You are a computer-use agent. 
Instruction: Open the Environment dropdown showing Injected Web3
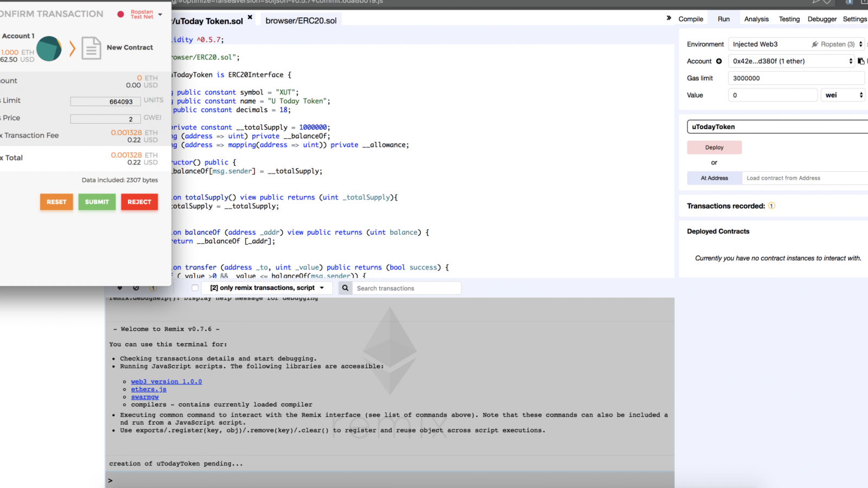[x=796, y=44]
